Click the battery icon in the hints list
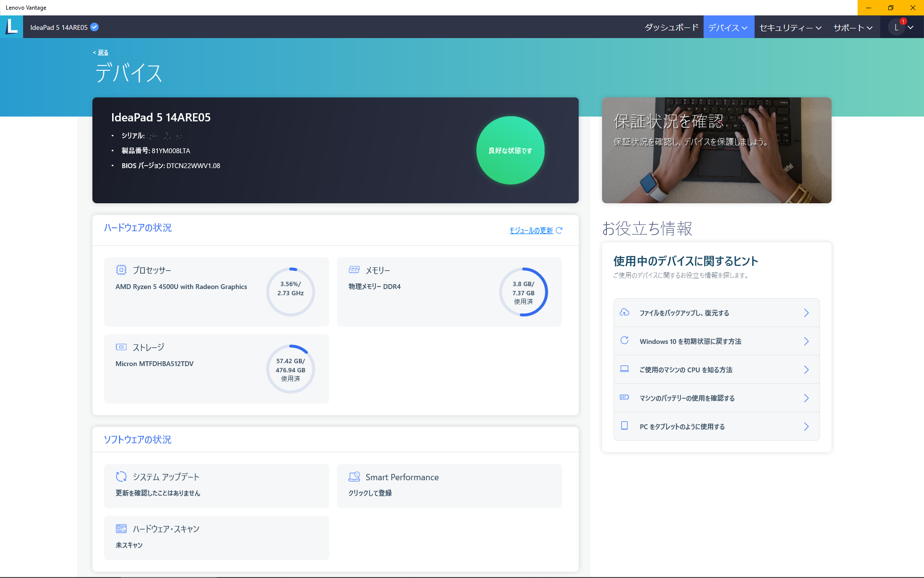 pyautogui.click(x=624, y=397)
